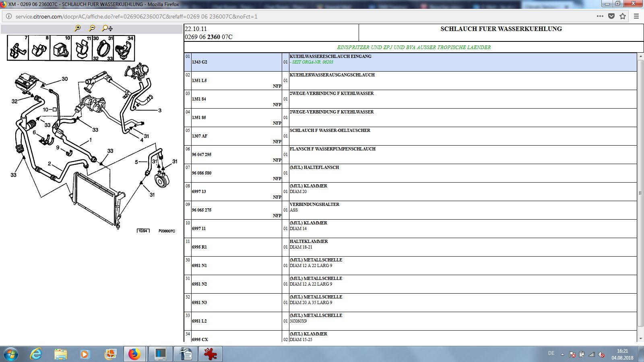Click the HALTEKLAMMER description

pos(309,241)
